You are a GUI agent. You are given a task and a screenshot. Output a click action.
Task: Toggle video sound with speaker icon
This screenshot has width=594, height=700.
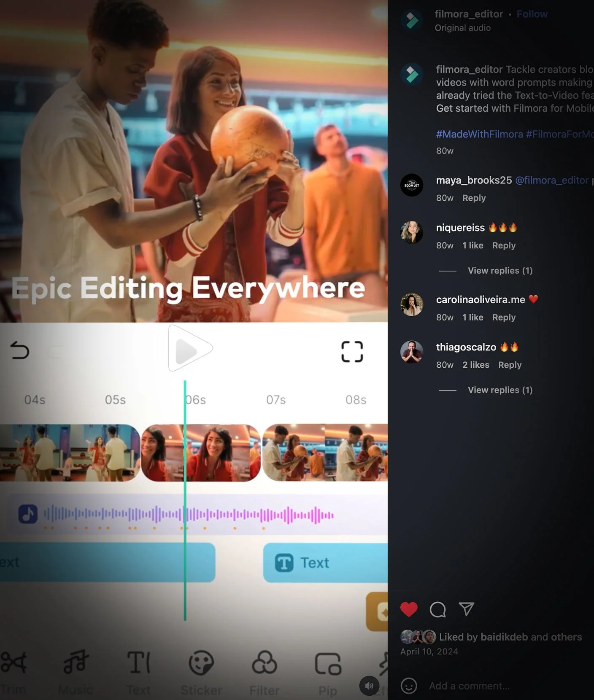[x=369, y=686]
